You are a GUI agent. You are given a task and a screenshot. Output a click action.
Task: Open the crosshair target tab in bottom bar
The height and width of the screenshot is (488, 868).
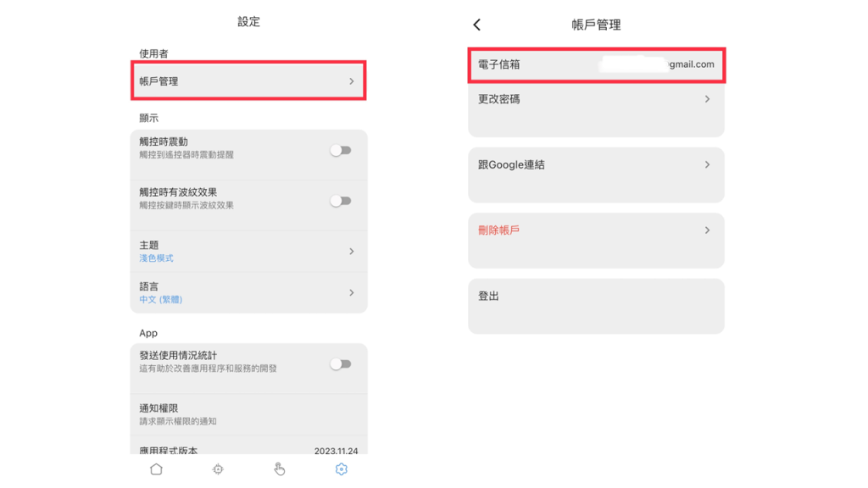tap(218, 469)
